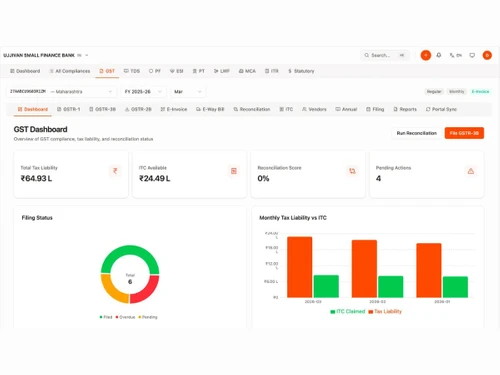The image size is (500, 375).
Task: Click the E-Invoice status badge
Action: pyautogui.click(x=480, y=92)
